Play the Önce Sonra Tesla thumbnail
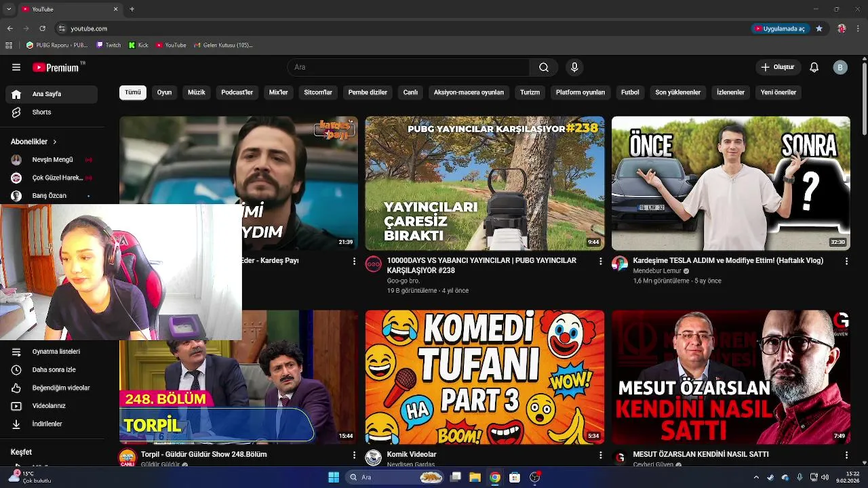Image resolution: width=868 pixels, height=488 pixels. (x=731, y=183)
